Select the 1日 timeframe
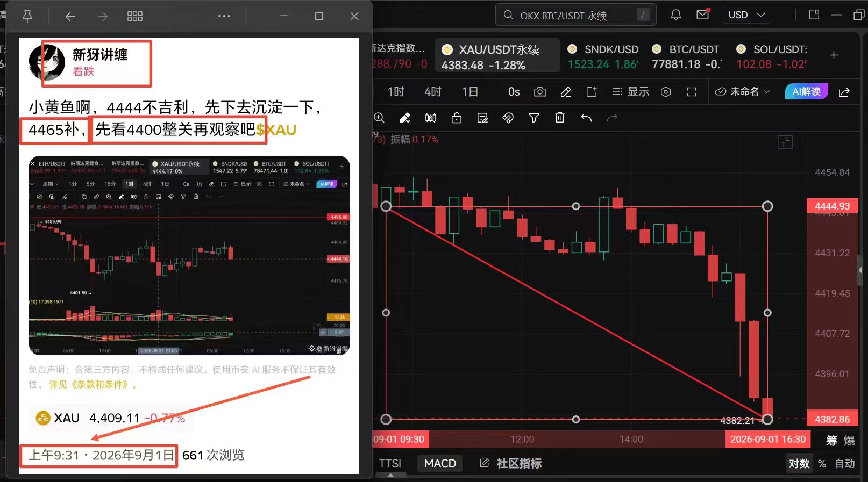The image size is (868, 482). (469, 92)
